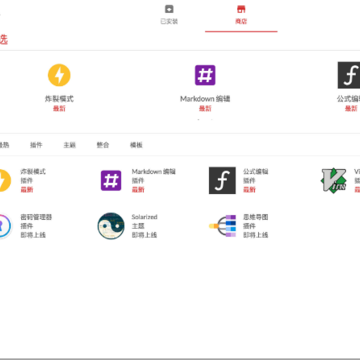
Task: Click red 最新 label under list 公式编辑
Action: click(x=249, y=190)
